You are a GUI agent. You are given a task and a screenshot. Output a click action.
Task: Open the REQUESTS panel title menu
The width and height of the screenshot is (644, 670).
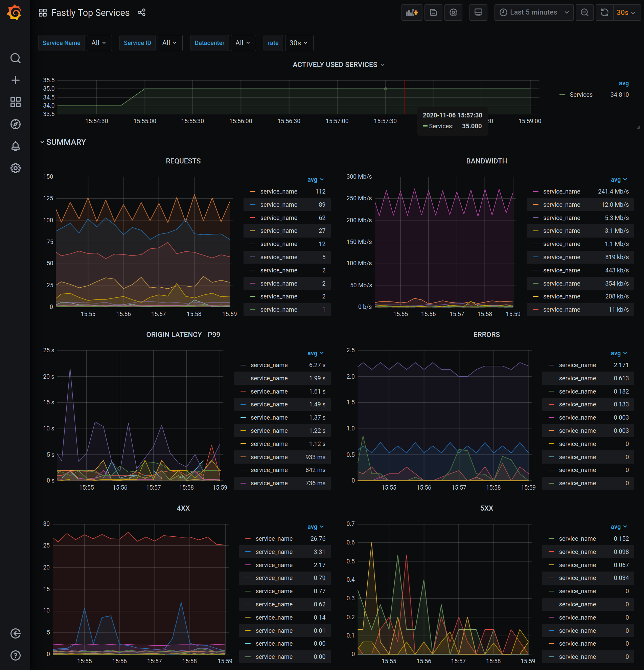pos(183,161)
